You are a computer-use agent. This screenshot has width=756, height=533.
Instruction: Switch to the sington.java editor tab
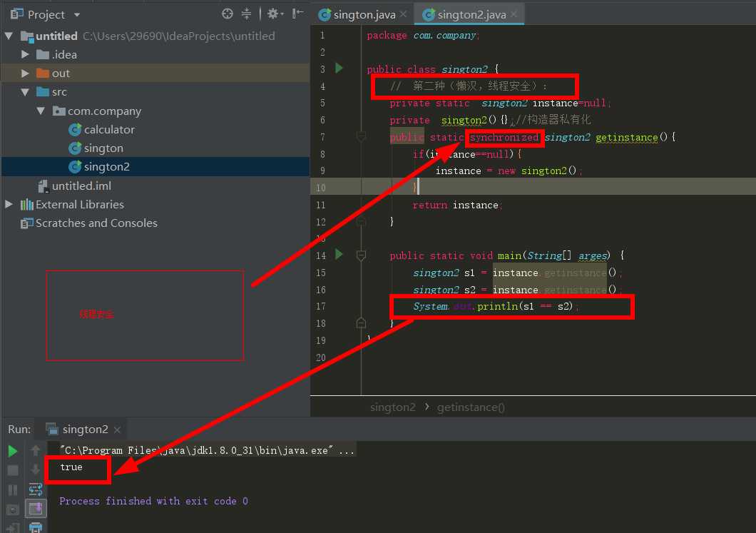pyautogui.click(x=364, y=15)
